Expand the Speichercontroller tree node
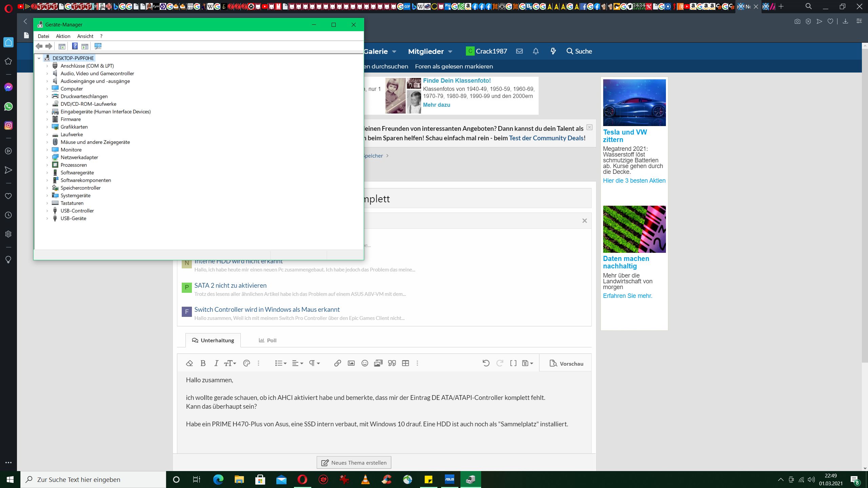868x488 pixels. point(47,188)
